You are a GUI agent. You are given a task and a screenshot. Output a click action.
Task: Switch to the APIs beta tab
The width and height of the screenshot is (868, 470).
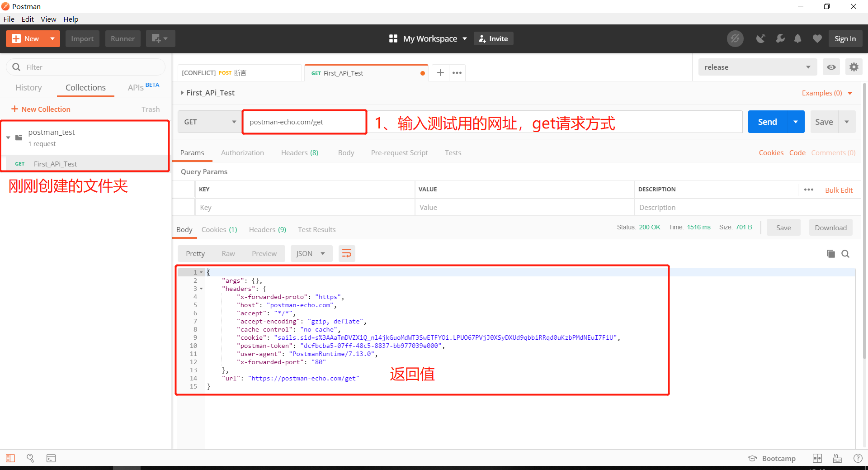click(x=143, y=87)
